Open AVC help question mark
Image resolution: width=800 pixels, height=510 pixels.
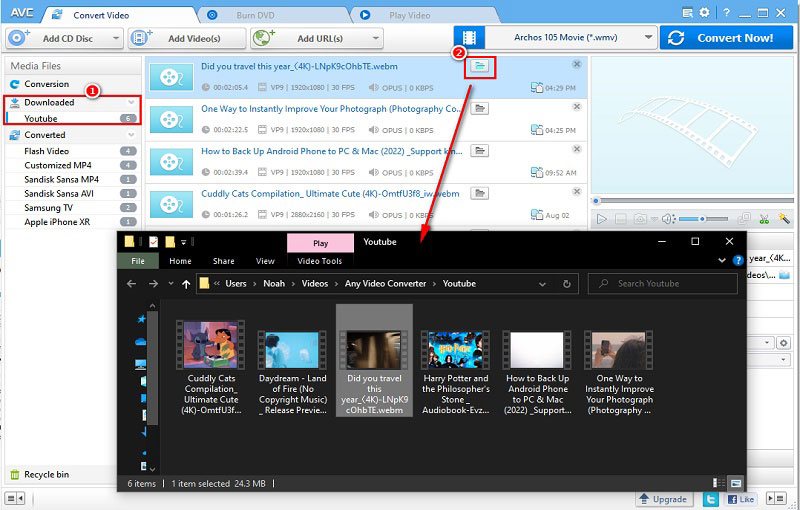coord(726,13)
